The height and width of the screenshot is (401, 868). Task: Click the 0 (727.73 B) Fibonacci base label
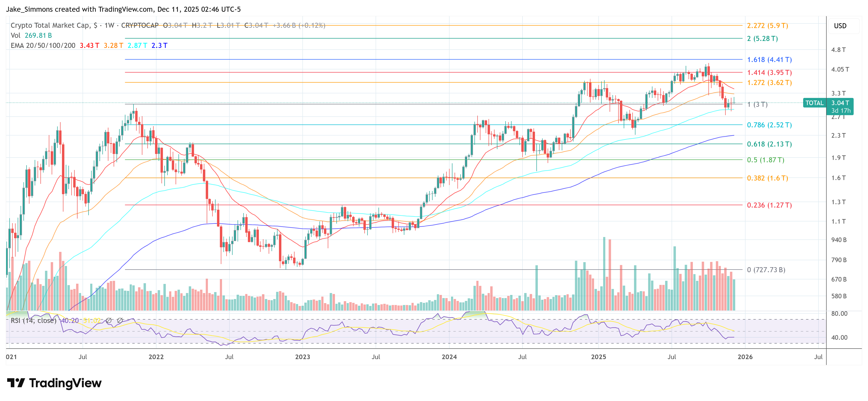(766, 270)
